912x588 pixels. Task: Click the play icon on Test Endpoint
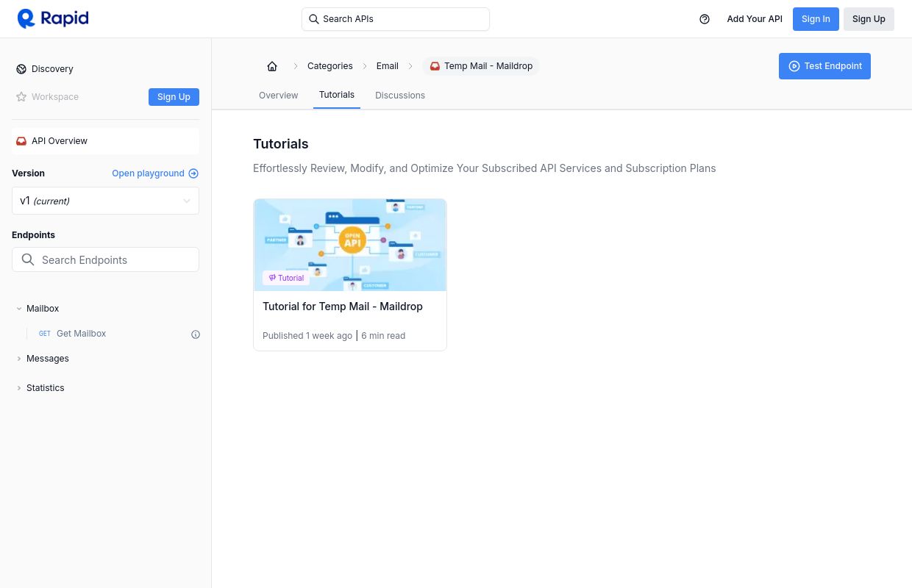coord(794,66)
